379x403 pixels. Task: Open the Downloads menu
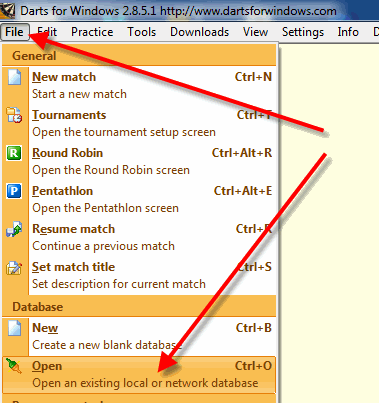click(x=199, y=32)
